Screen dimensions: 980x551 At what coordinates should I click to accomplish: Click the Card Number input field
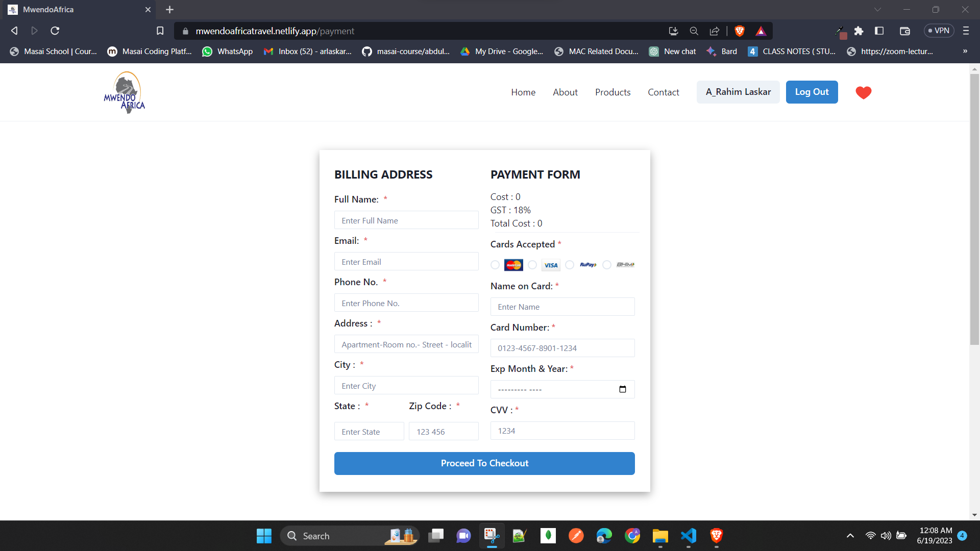[x=562, y=348]
